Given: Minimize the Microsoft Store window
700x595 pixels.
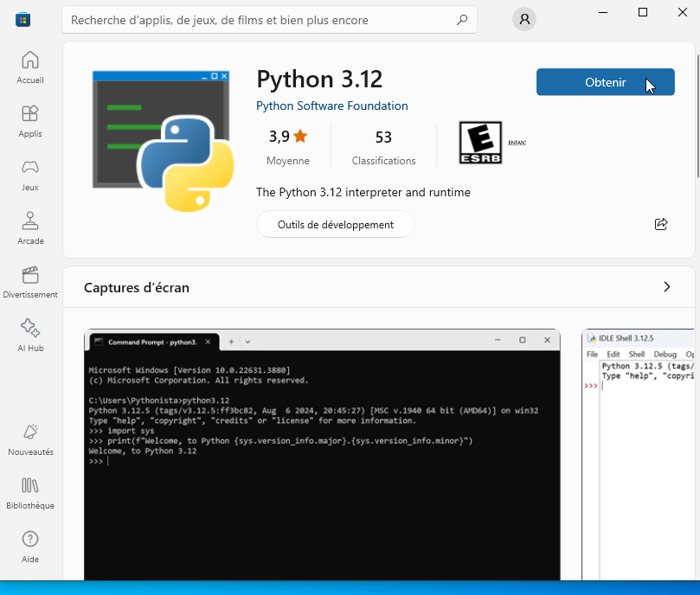Looking at the screenshot, I should (x=603, y=12).
